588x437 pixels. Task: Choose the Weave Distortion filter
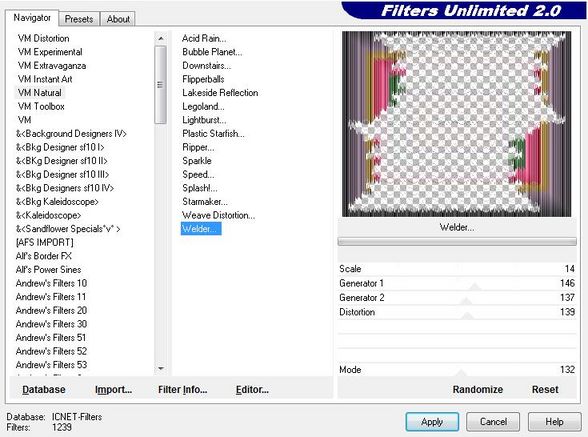pos(218,215)
